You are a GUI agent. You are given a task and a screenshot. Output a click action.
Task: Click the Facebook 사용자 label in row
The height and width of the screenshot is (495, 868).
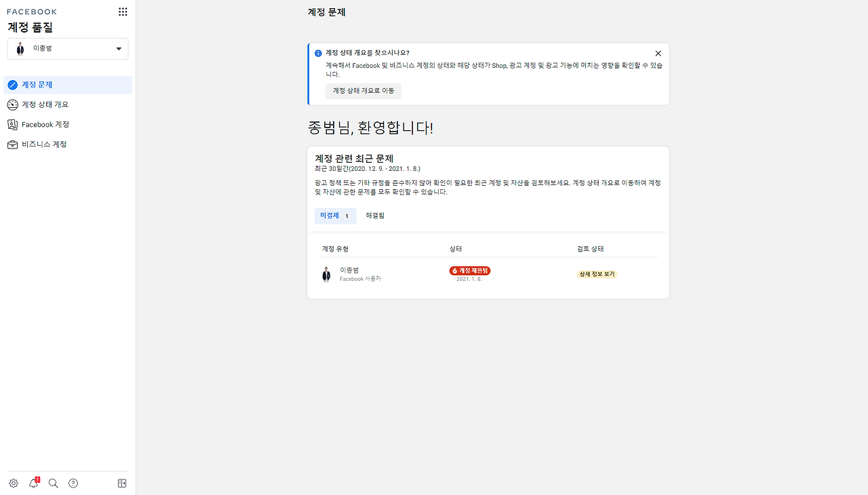point(360,279)
